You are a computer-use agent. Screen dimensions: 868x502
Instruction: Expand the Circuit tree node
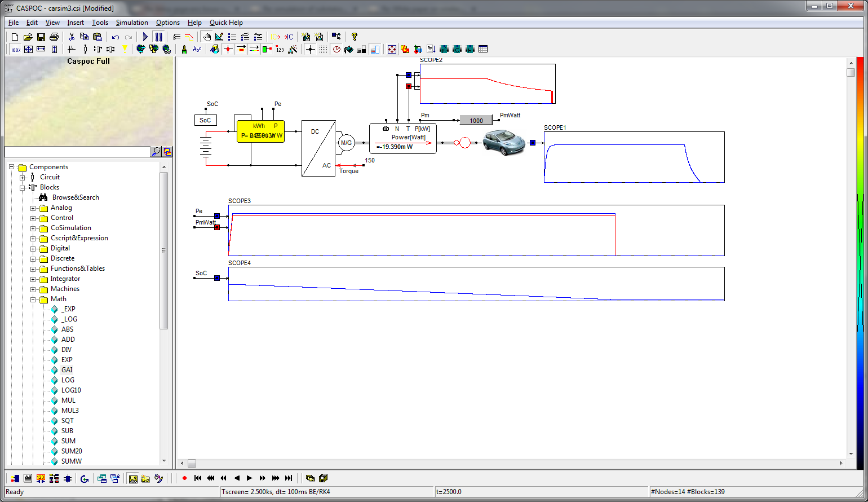tap(23, 177)
